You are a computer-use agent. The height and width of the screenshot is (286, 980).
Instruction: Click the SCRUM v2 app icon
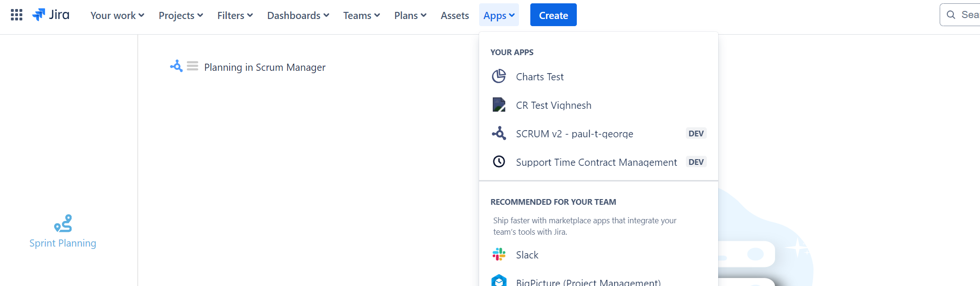[499, 133]
